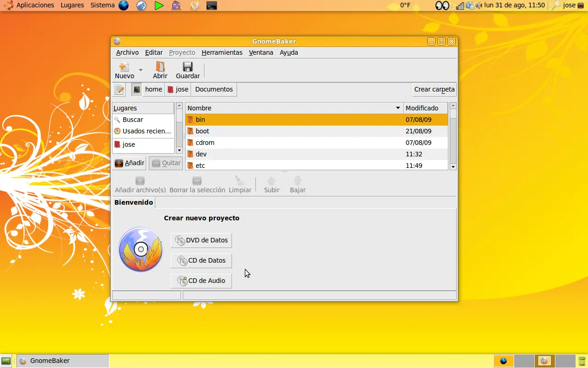The height and width of the screenshot is (368, 588).
Task: Open the Ventana menu
Action: click(x=261, y=52)
